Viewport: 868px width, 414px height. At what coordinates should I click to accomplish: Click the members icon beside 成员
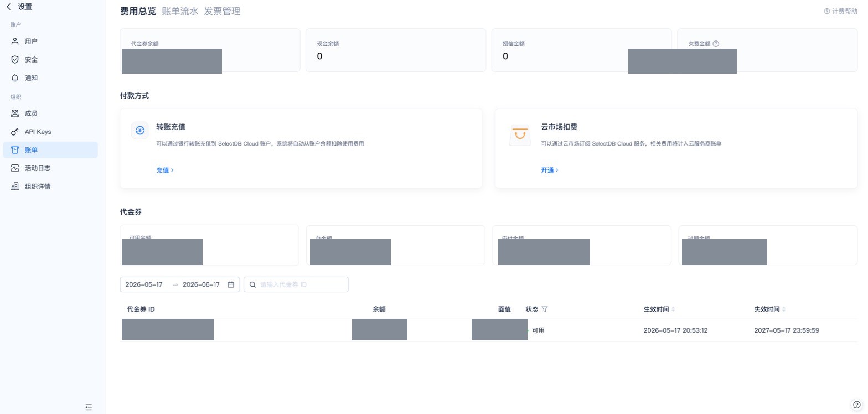pyautogui.click(x=15, y=113)
